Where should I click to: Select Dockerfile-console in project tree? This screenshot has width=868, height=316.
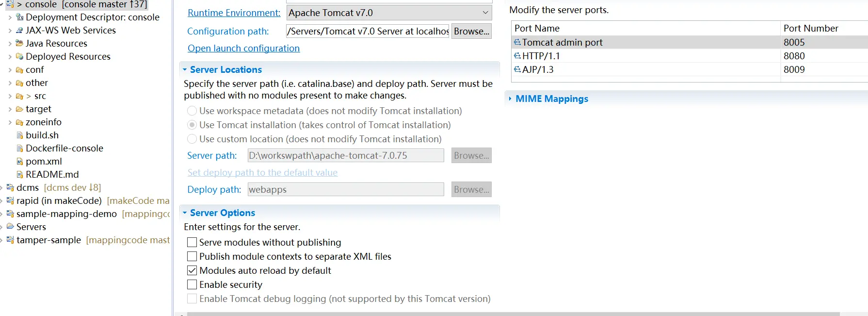point(64,148)
